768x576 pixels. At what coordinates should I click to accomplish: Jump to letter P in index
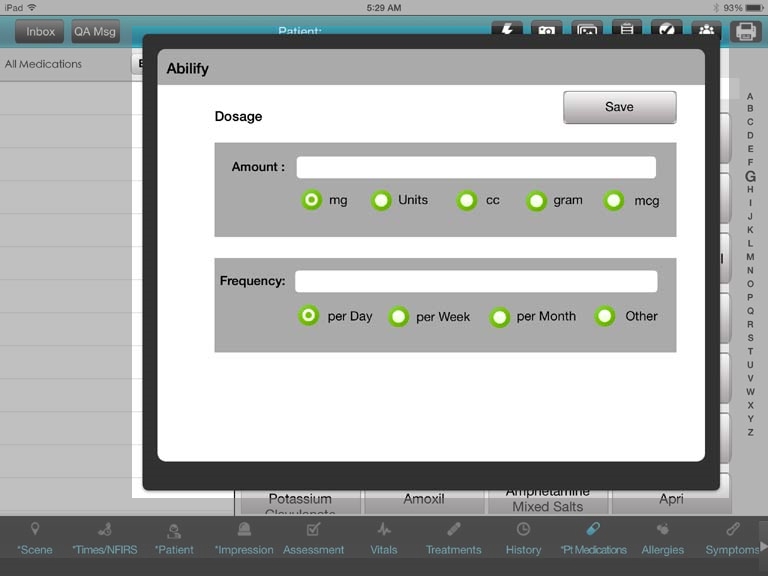(750, 297)
